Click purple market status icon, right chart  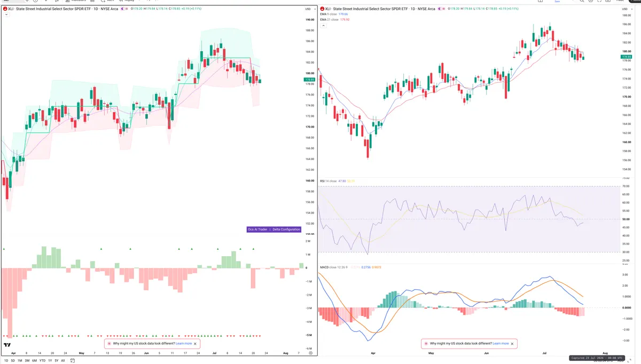pyautogui.click(x=439, y=9)
